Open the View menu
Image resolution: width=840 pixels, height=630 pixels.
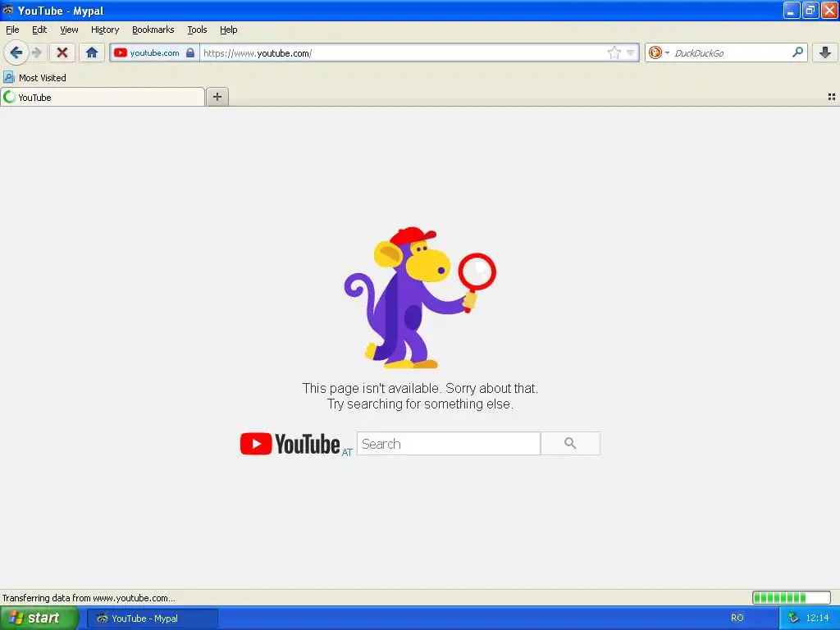click(69, 30)
